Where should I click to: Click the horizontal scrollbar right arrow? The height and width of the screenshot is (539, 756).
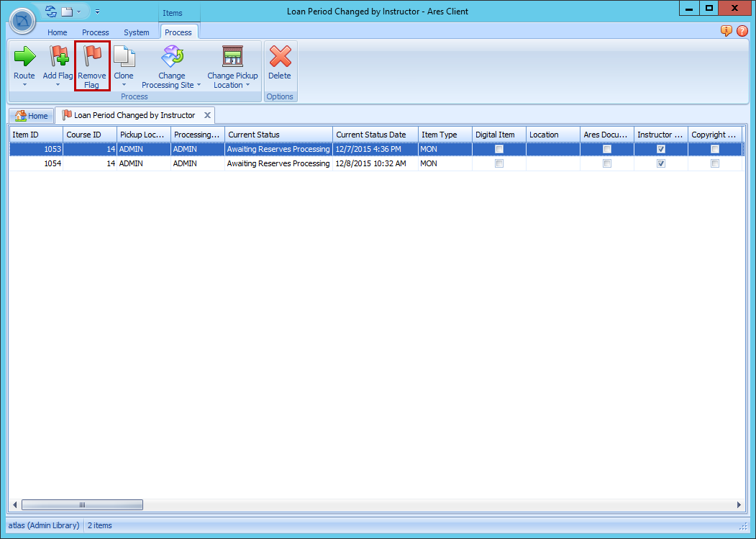pos(739,505)
